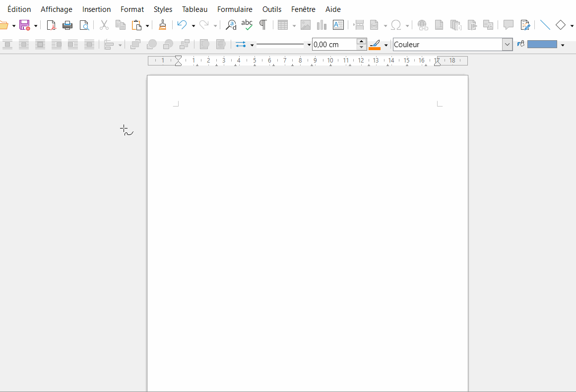Select the Insert Line tool
This screenshot has height=392, width=576.
point(545,25)
